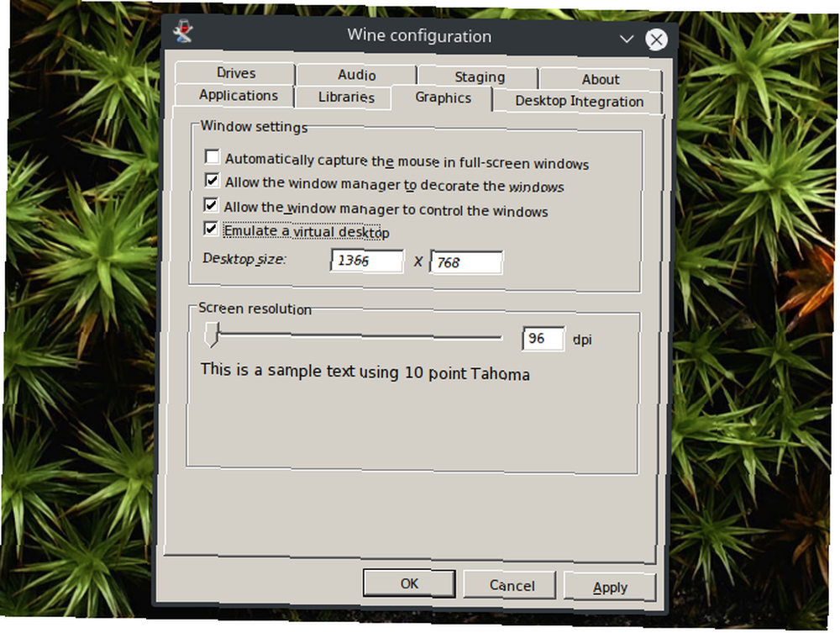The height and width of the screenshot is (633, 840).
Task: Click the Apply button
Action: pyautogui.click(x=610, y=588)
